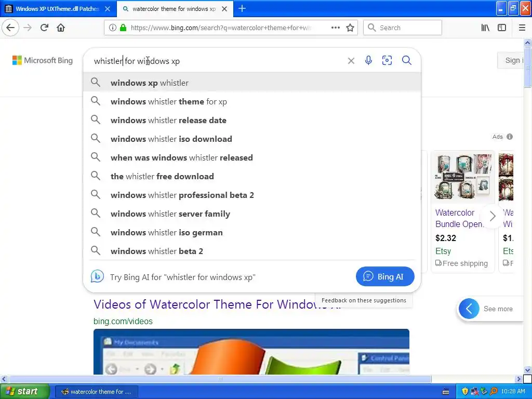Viewport: 532px width, 399px height.
Task: Open the page actions three-dot menu
Action: (x=335, y=28)
